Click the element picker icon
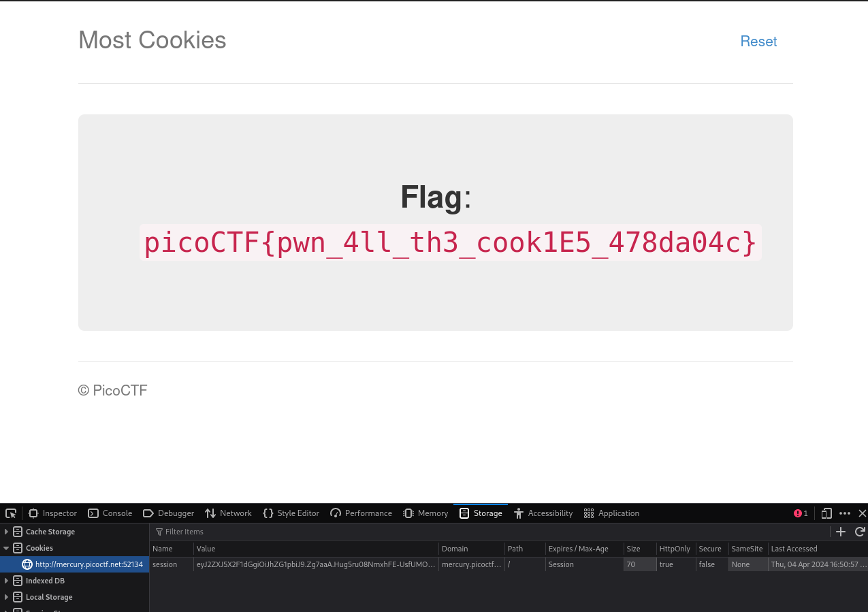 click(x=10, y=513)
